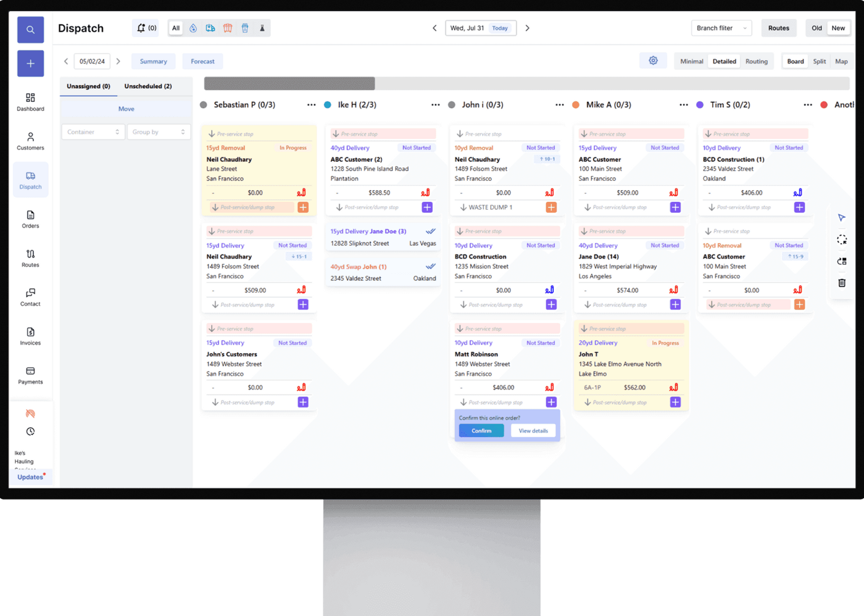Click the gray horizontal scrollbar above the board
This screenshot has width=864, height=616.
tap(289, 83)
